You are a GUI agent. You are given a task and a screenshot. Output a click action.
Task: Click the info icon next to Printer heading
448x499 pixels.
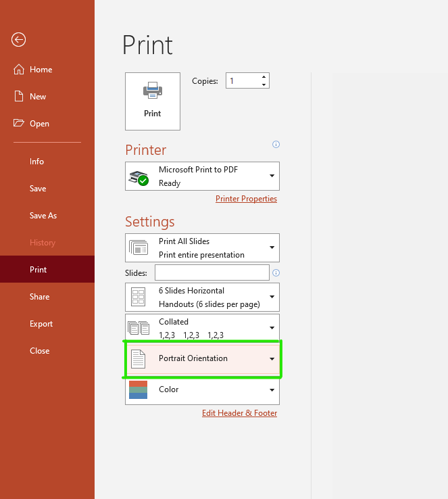point(276,145)
